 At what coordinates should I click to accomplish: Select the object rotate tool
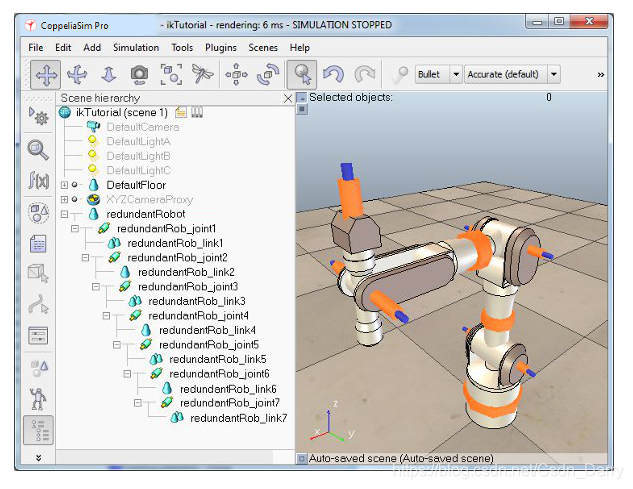click(x=268, y=74)
